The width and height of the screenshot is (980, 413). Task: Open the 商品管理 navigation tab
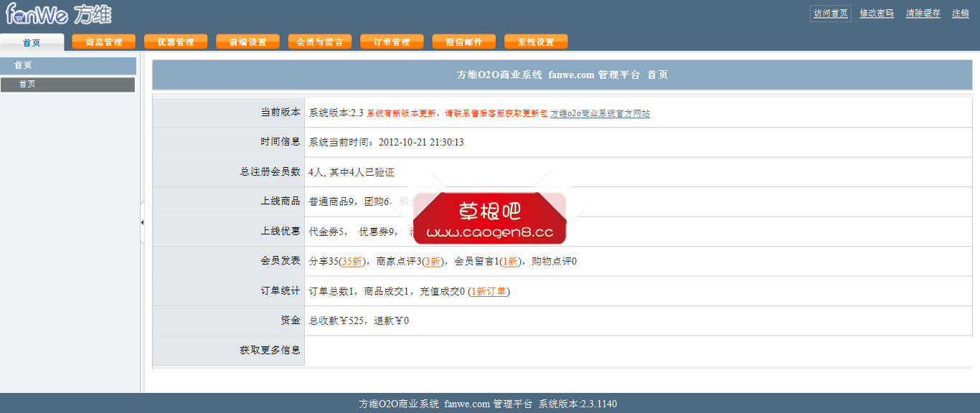pos(104,41)
